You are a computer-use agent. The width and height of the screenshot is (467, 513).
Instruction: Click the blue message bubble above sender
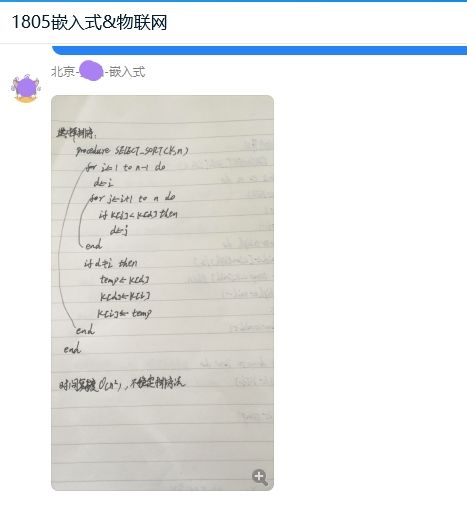259,50
